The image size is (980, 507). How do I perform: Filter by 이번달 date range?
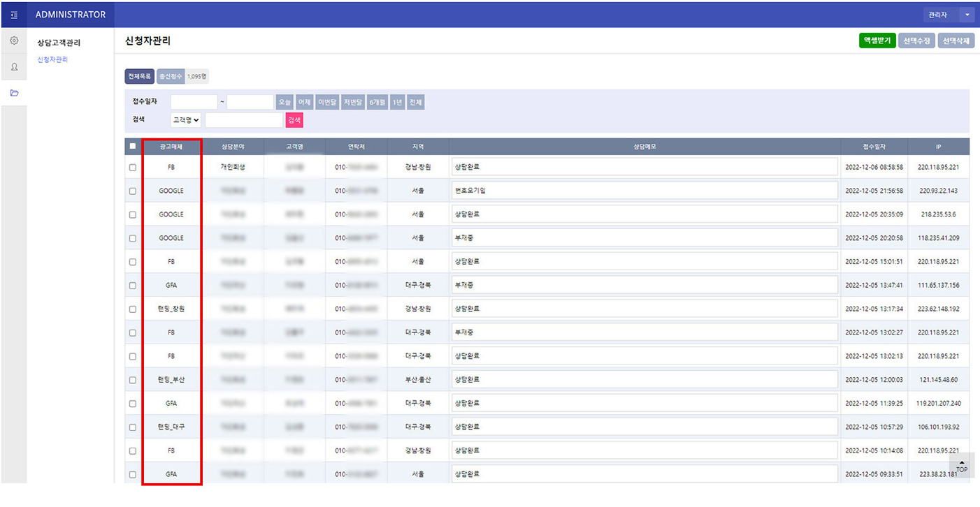tap(328, 102)
